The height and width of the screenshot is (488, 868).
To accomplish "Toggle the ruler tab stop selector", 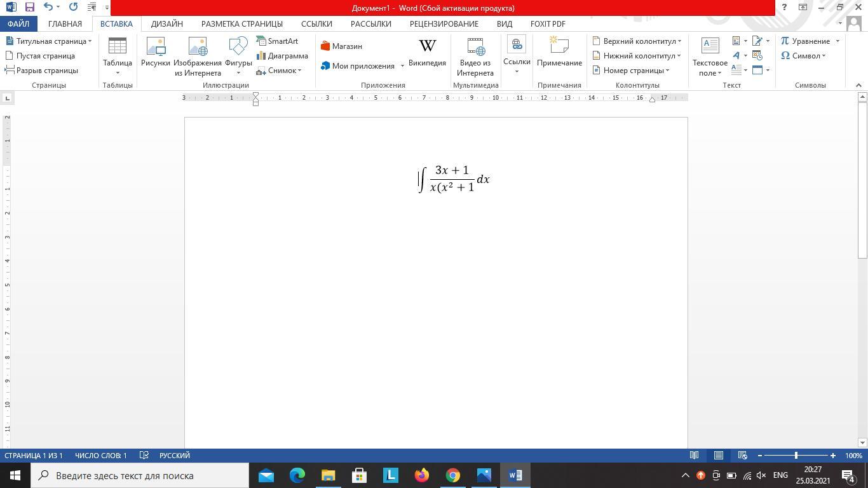I will coord(7,98).
